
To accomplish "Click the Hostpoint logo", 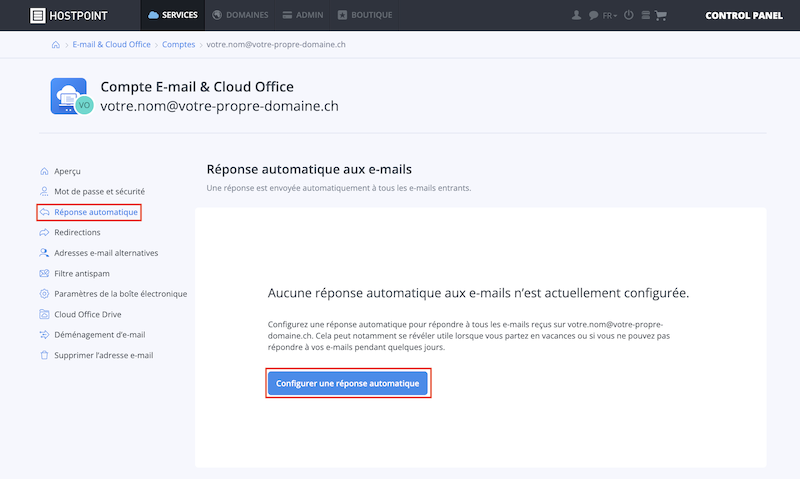I will pos(68,15).
